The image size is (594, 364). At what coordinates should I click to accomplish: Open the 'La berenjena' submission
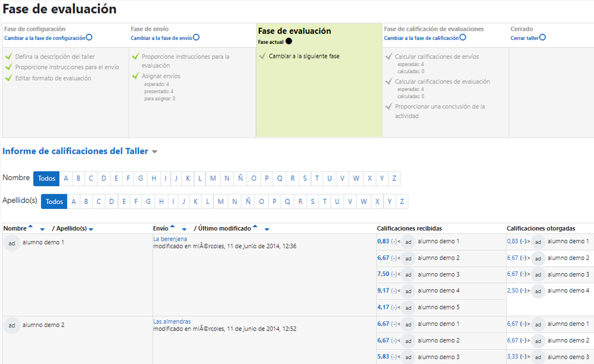click(170, 239)
